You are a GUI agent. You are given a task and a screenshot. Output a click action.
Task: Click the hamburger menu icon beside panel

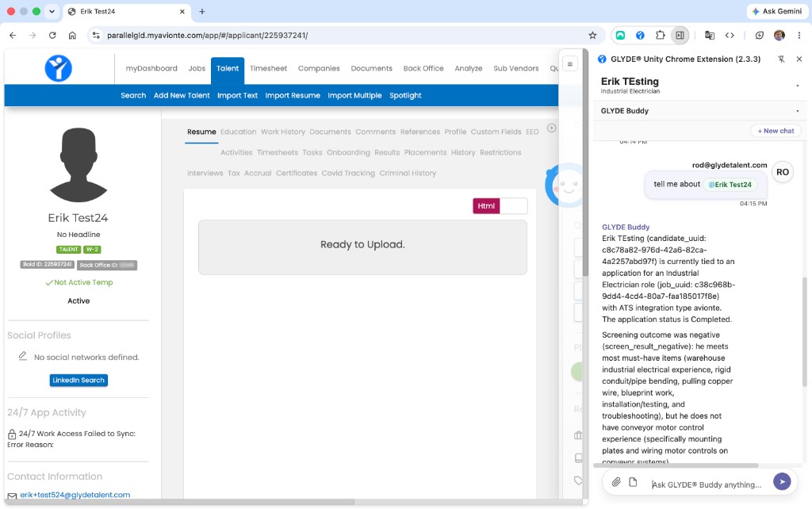(569, 63)
